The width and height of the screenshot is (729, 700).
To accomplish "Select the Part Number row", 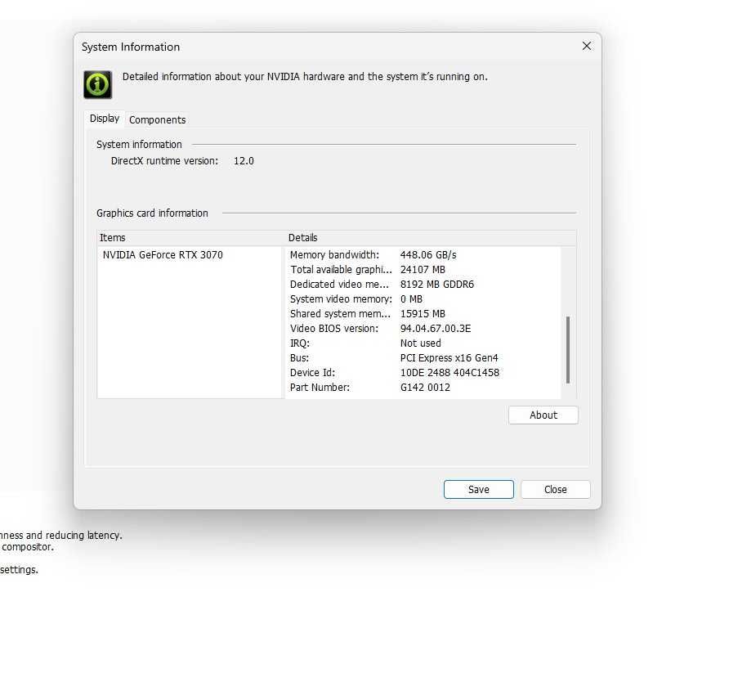I will (423, 388).
